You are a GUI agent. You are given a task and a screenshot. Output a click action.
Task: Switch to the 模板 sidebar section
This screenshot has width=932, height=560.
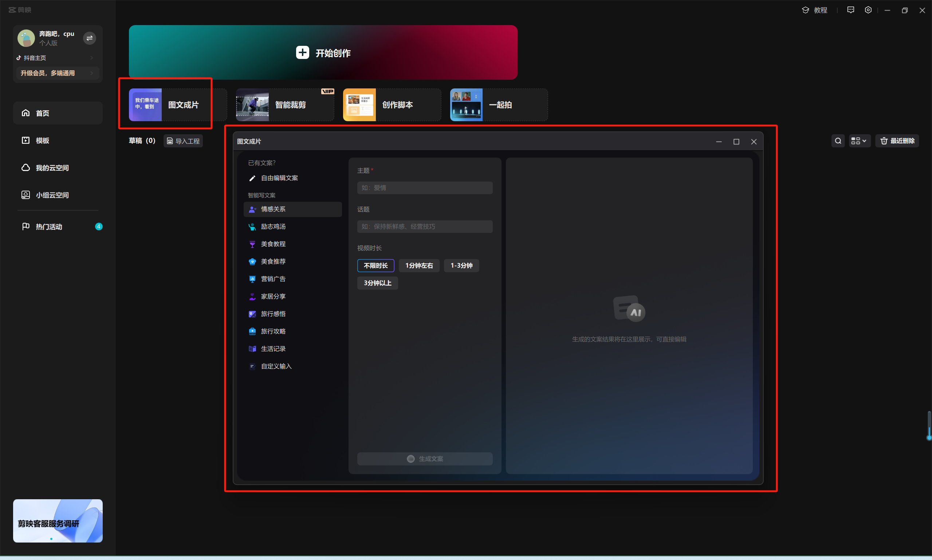42,140
